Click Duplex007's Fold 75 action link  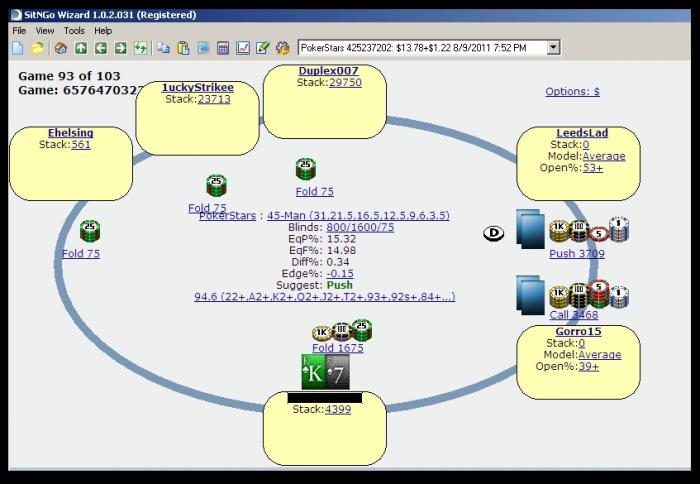[315, 192]
